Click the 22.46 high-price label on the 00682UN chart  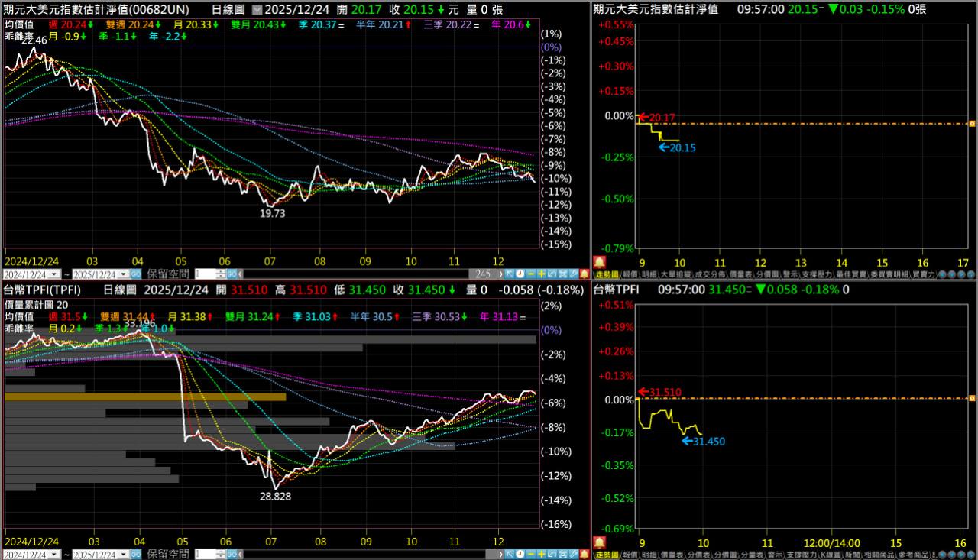coord(35,40)
